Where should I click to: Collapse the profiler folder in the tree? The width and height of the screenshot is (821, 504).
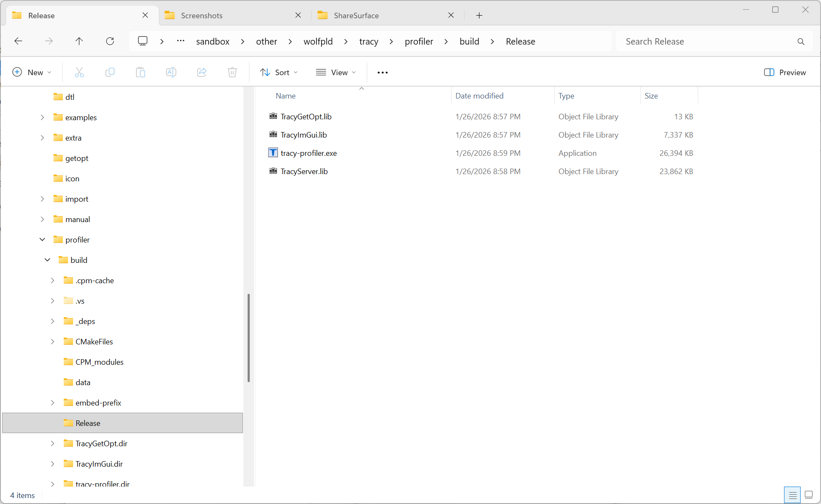pos(42,239)
